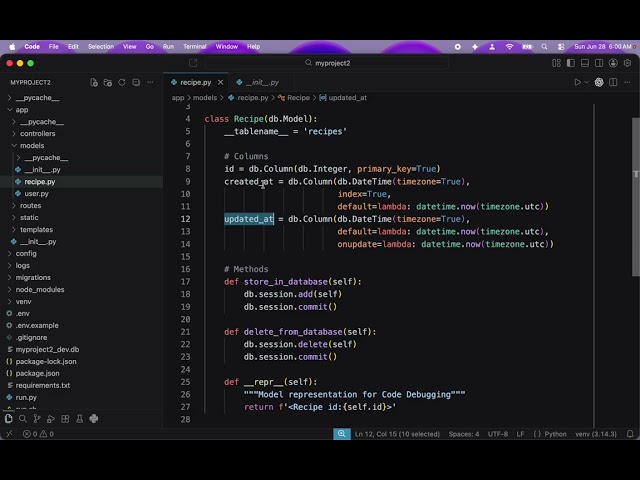Open the Source Control view icon
This screenshot has width=640, height=480.
pos(37,419)
